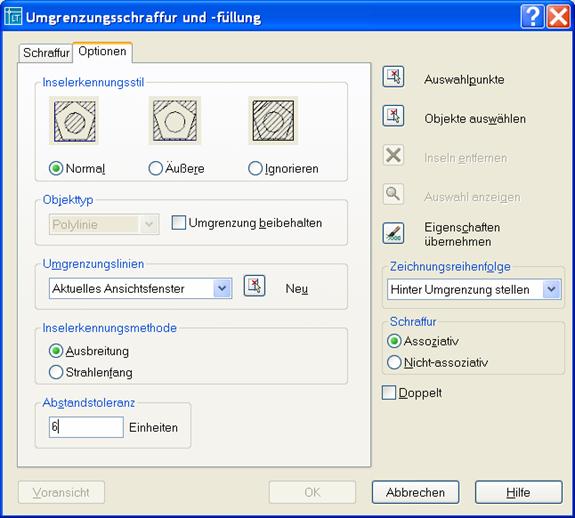This screenshot has width=575, height=518.
Task: Switch to the Schraffur tab
Action: (x=46, y=53)
